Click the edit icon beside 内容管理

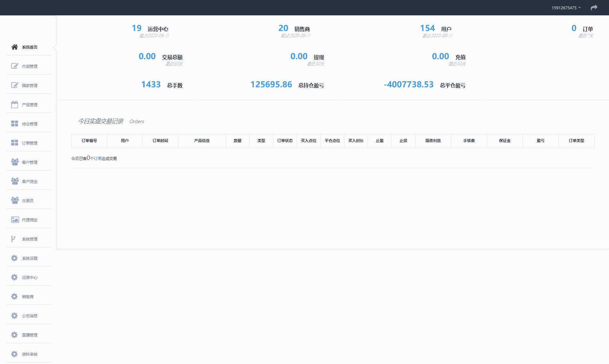(15, 66)
